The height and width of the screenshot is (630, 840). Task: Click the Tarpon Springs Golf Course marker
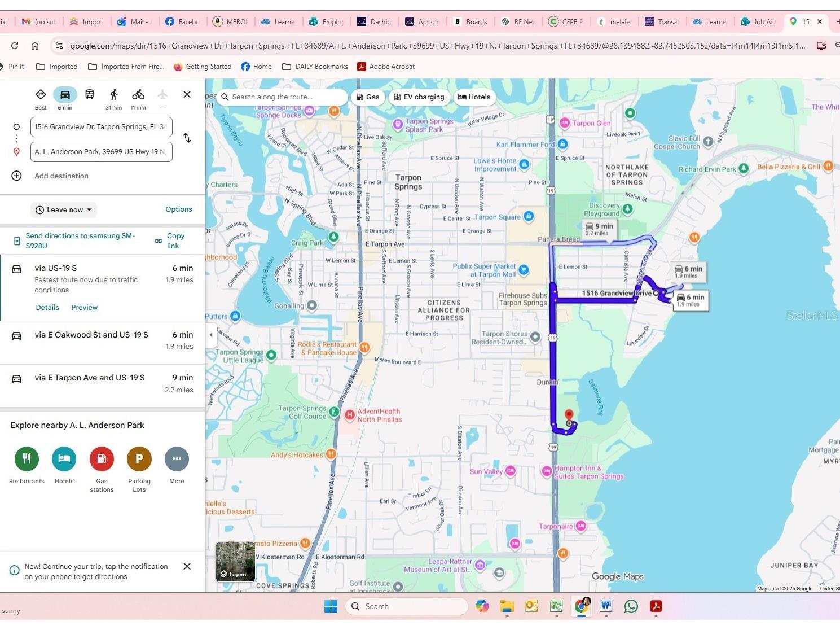point(334,412)
